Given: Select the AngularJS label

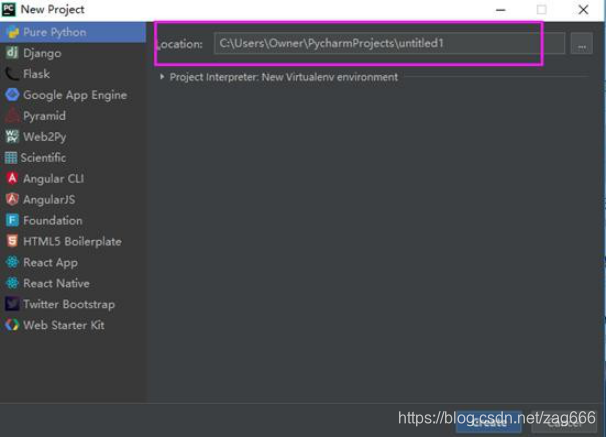Looking at the screenshot, I should 49,200.
